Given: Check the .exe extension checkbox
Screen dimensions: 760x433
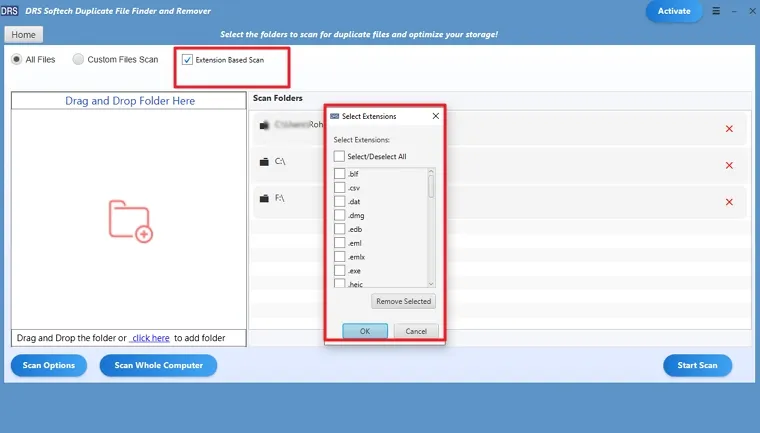Looking at the screenshot, I should (x=340, y=271).
